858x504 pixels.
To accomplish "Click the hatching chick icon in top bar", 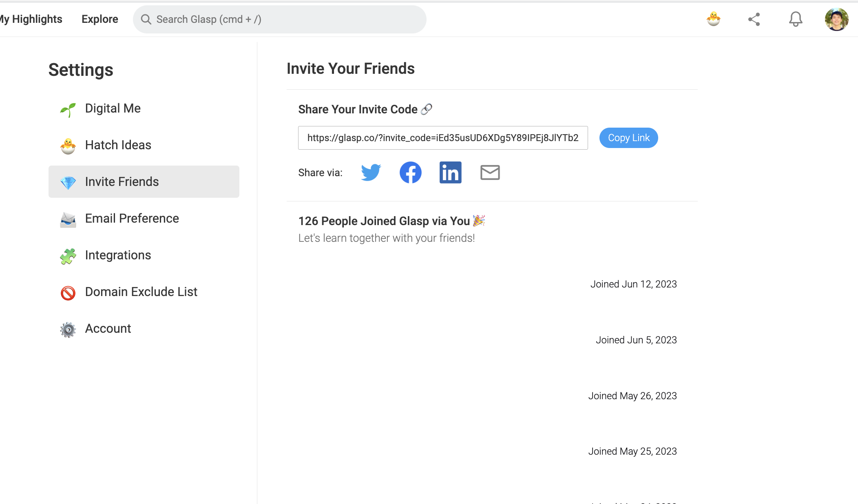I will (714, 19).
